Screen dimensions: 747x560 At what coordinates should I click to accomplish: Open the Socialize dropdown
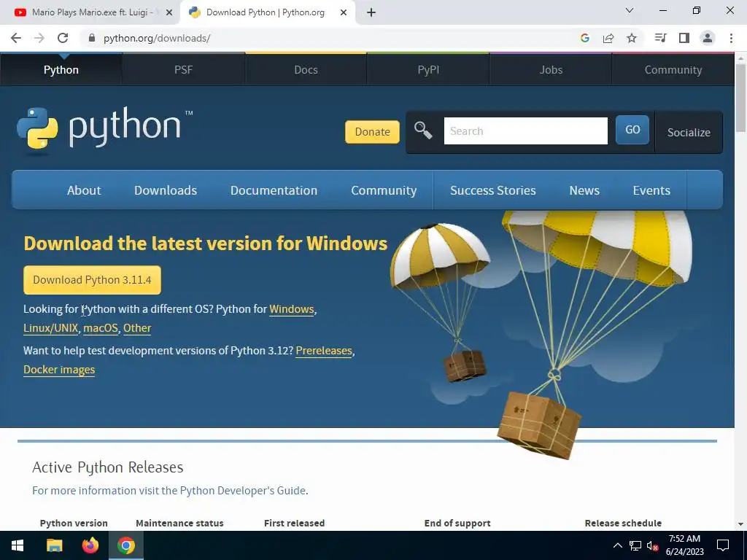689,133
